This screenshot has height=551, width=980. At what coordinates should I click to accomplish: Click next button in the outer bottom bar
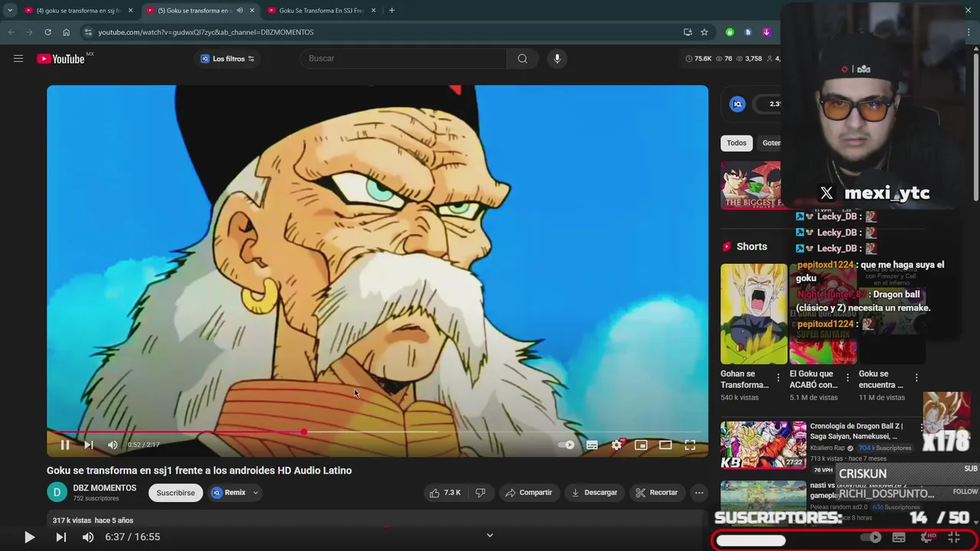(x=60, y=537)
